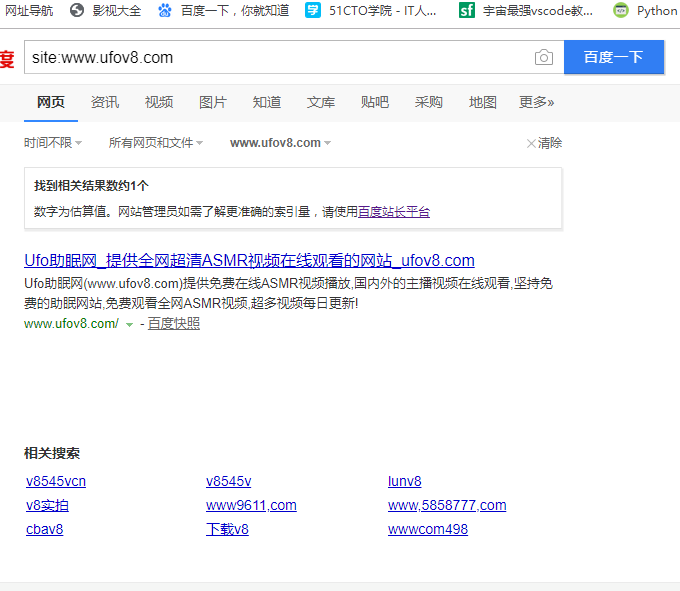Open the 地图 tab
This screenshot has width=680, height=591.
point(482,102)
